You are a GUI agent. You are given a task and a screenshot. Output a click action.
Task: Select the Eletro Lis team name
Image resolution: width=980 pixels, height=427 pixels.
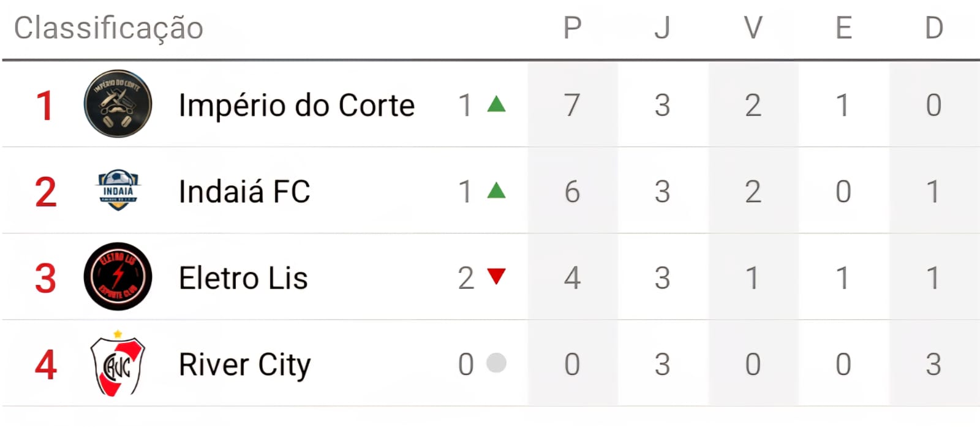point(243,278)
